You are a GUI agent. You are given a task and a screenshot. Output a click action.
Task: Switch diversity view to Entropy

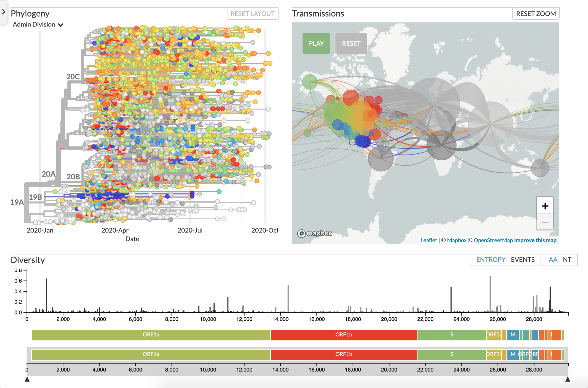pos(490,260)
